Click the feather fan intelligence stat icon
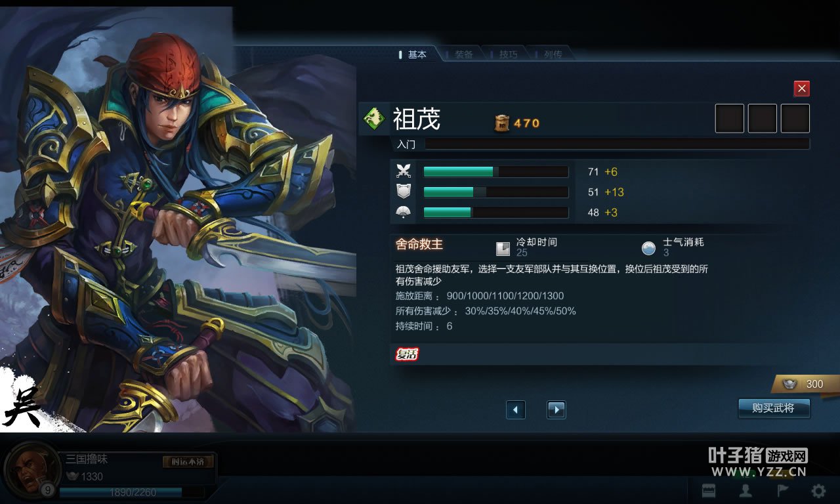840x504 pixels. click(x=404, y=212)
